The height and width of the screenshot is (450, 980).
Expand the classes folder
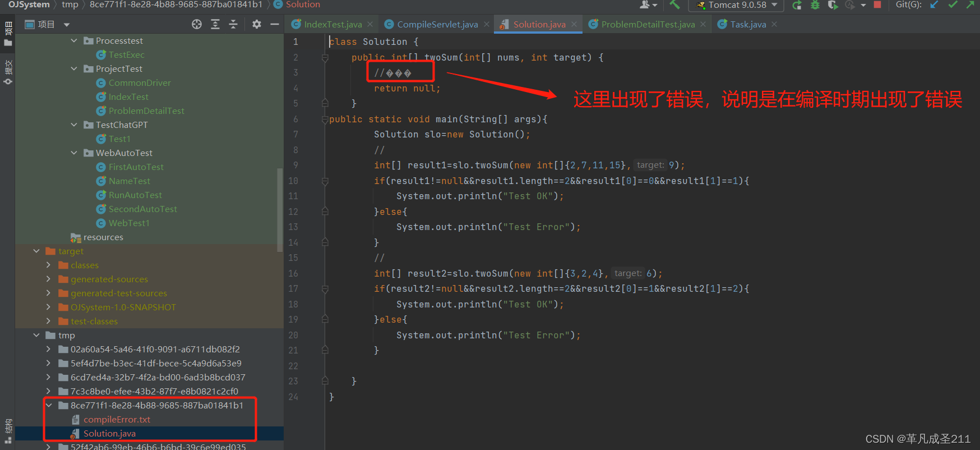point(49,265)
